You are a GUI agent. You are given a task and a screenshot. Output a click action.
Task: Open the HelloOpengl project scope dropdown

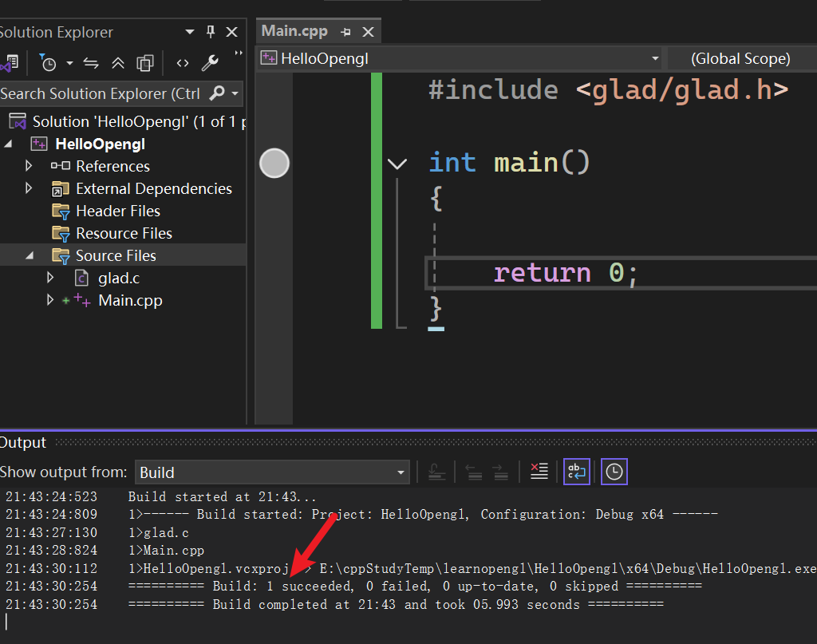pos(460,58)
